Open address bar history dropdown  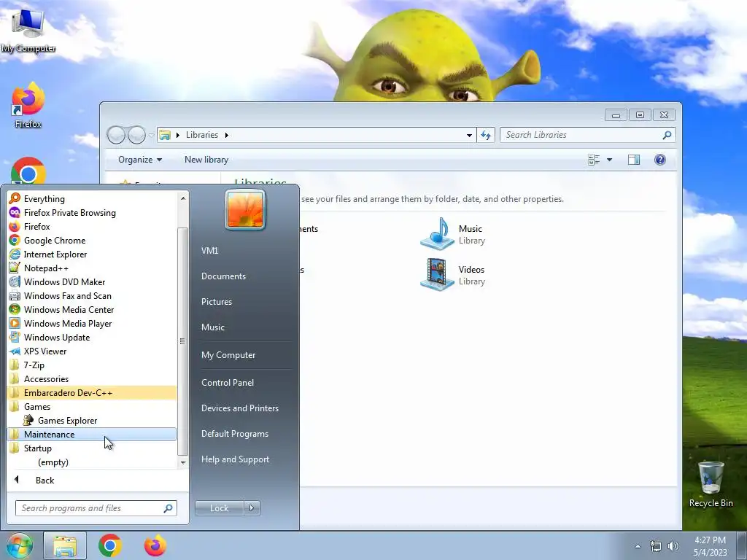pos(469,135)
